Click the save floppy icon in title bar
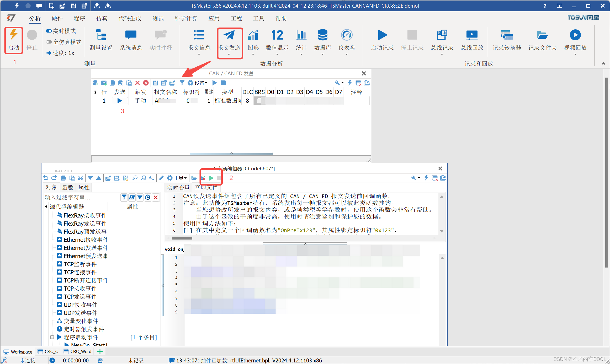610x364 pixels. (x=73, y=6)
